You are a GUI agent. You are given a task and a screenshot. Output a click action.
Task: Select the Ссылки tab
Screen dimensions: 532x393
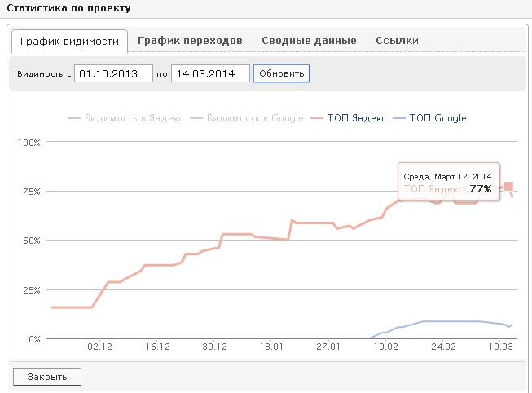point(398,41)
